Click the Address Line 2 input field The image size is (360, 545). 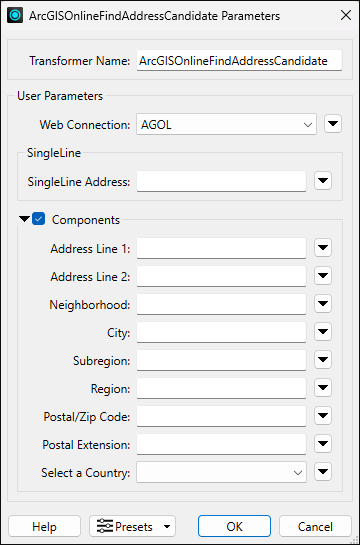[221, 276]
